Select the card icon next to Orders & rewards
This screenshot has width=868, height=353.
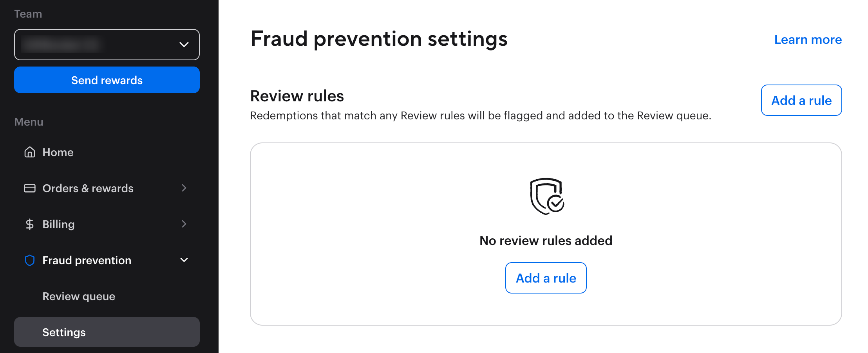click(x=29, y=188)
